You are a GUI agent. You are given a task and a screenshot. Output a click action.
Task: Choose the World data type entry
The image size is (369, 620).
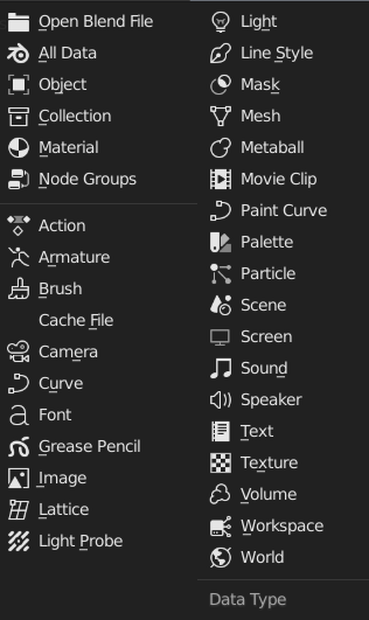click(283, 557)
